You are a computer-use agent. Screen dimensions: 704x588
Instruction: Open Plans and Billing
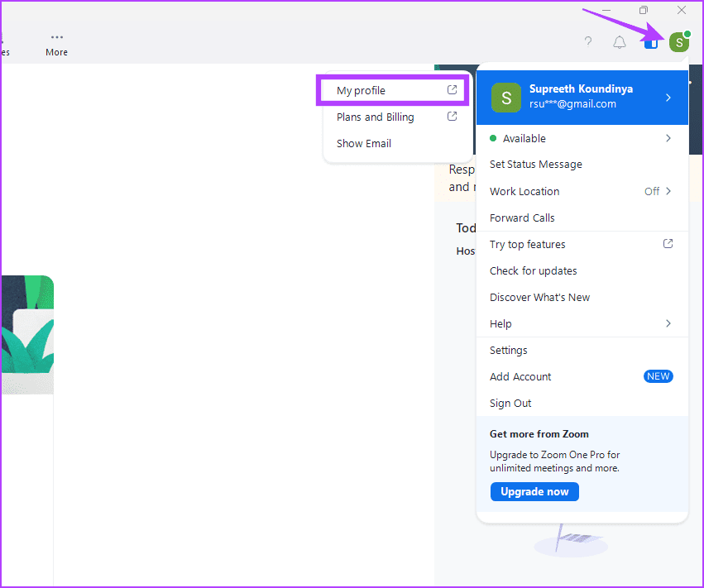374,117
